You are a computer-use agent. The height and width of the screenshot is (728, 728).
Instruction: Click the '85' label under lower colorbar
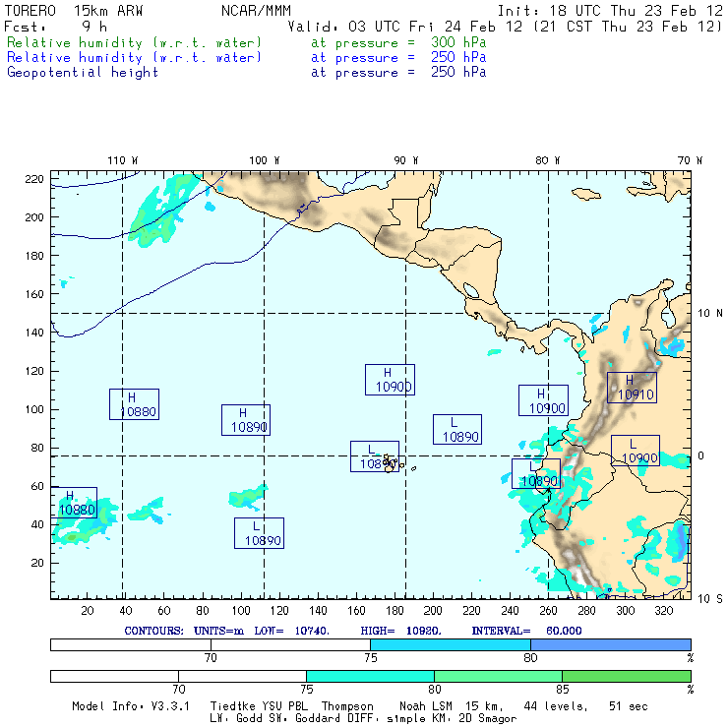coord(563,689)
